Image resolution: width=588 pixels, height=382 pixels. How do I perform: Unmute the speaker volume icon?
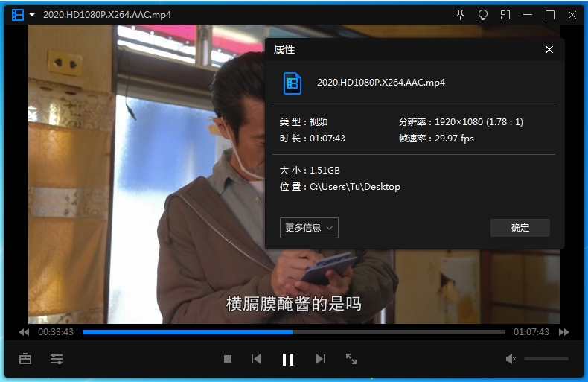511,359
